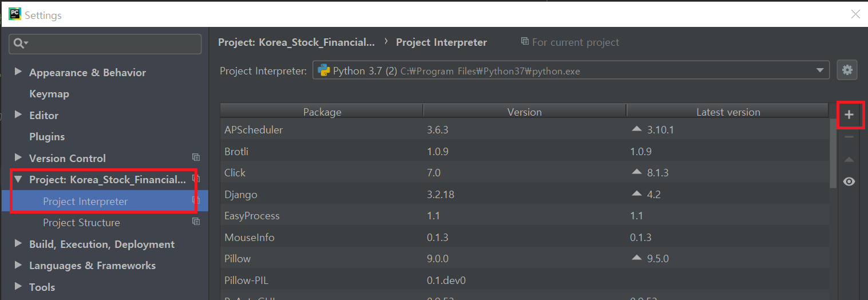
Task: Open the interpreter gear settings icon
Action: (847, 70)
